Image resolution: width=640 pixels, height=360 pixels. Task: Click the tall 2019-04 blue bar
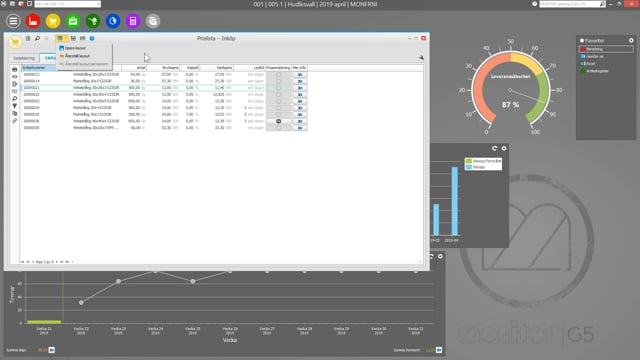click(454, 201)
